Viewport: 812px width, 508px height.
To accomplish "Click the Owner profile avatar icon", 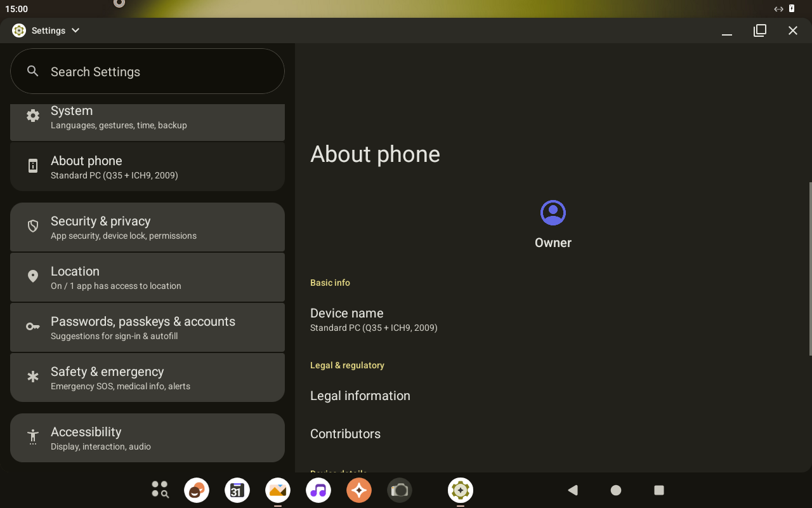I will [553, 213].
